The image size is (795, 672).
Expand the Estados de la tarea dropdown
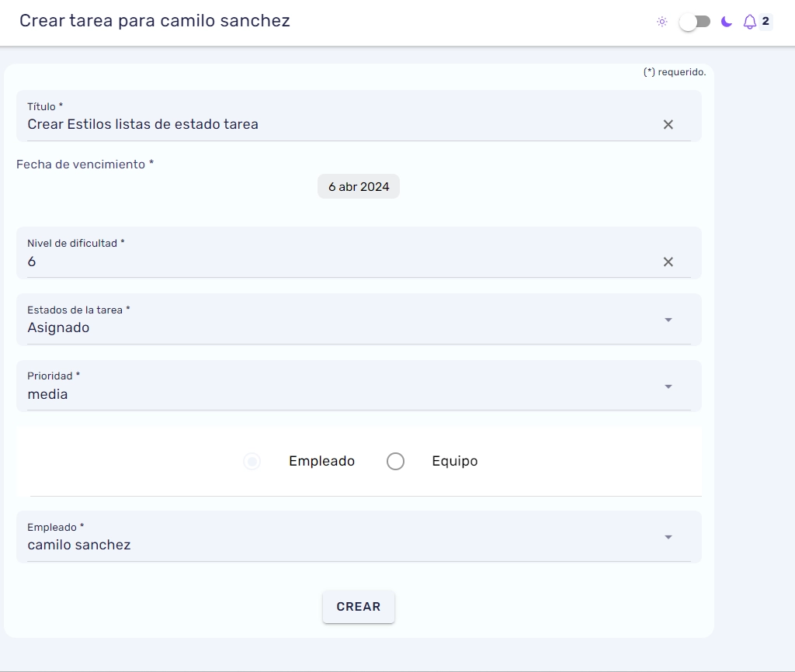[x=668, y=320]
